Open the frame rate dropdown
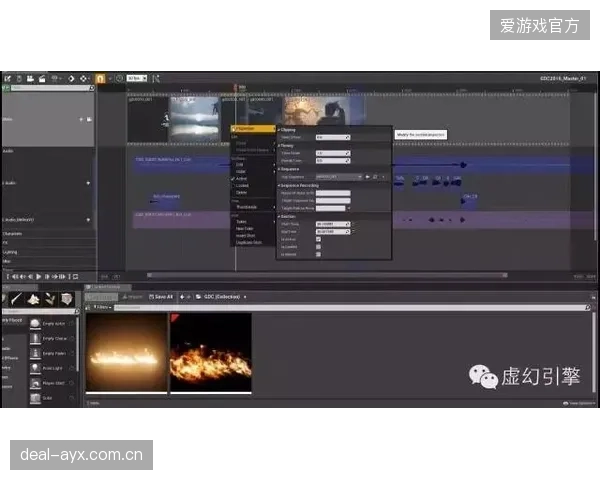This screenshot has height=480, width=600. pos(137,78)
